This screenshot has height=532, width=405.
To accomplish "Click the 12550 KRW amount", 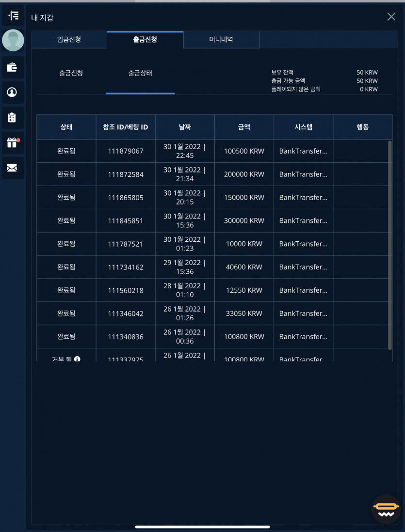I will point(244,290).
